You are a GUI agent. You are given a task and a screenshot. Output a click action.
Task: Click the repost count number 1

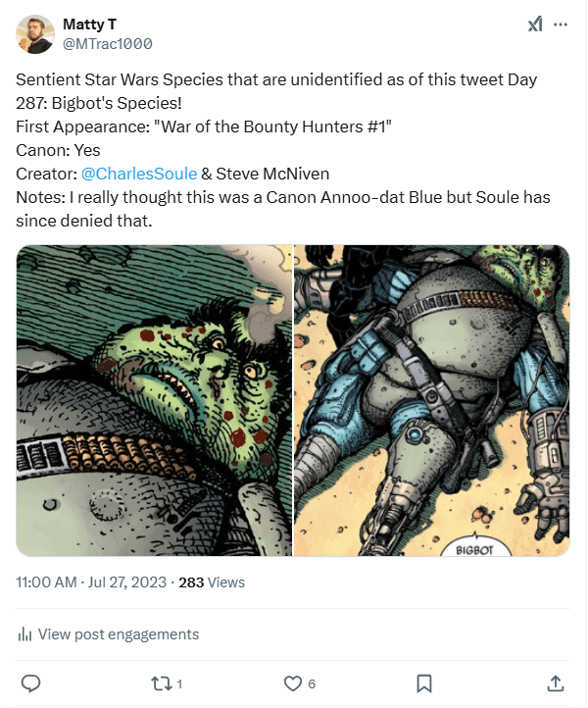coord(179,683)
